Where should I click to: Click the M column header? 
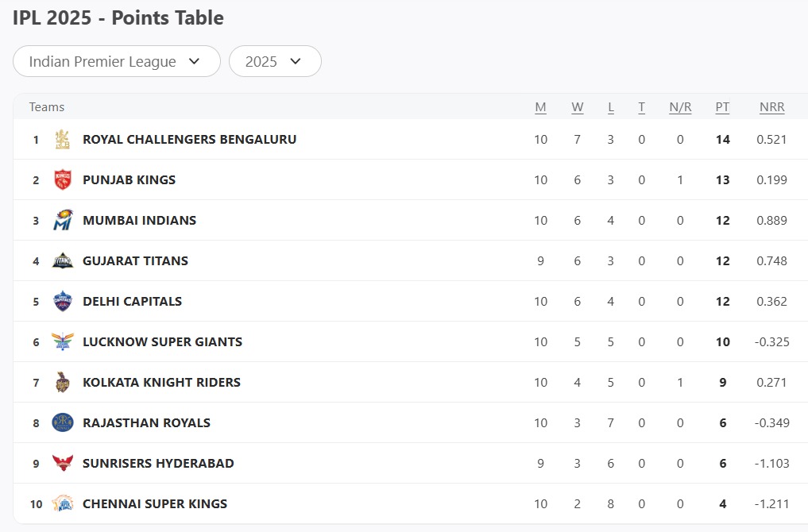click(x=540, y=107)
